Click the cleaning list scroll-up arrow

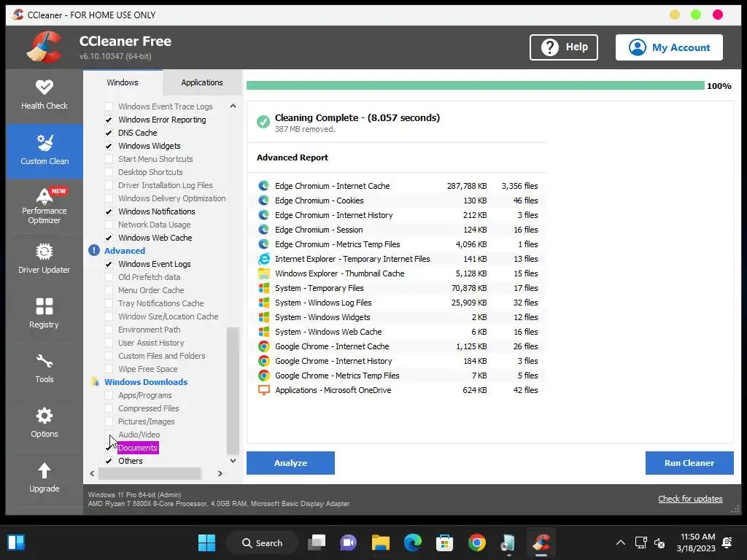click(233, 106)
